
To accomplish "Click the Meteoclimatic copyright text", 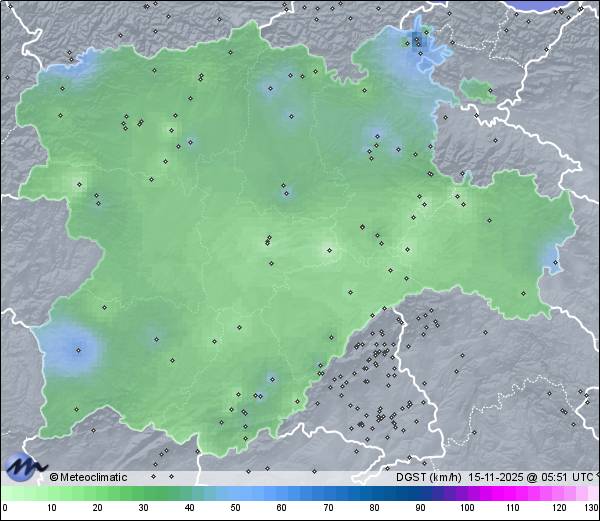I will pos(89,477).
